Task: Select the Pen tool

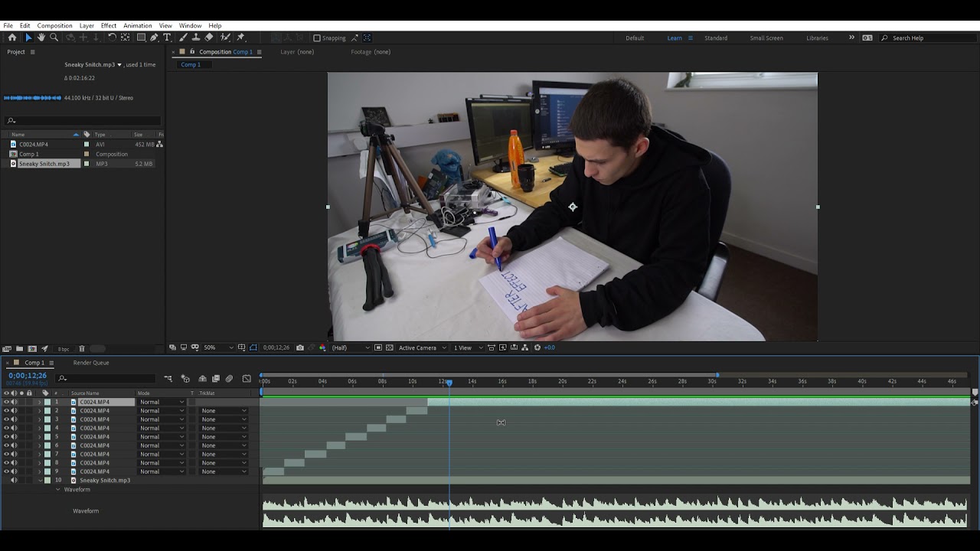Action: coord(154,37)
